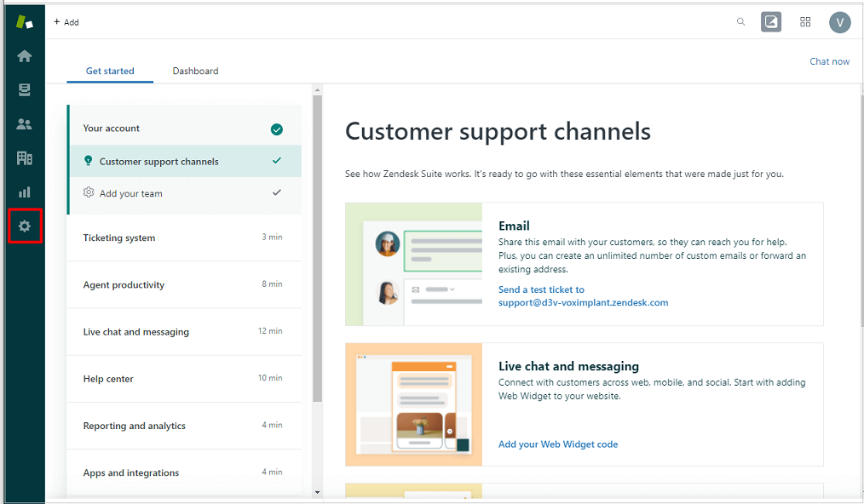Click the Email card heading
Image resolution: width=864 pixels, height=504 pixels.
pos(514,226)
